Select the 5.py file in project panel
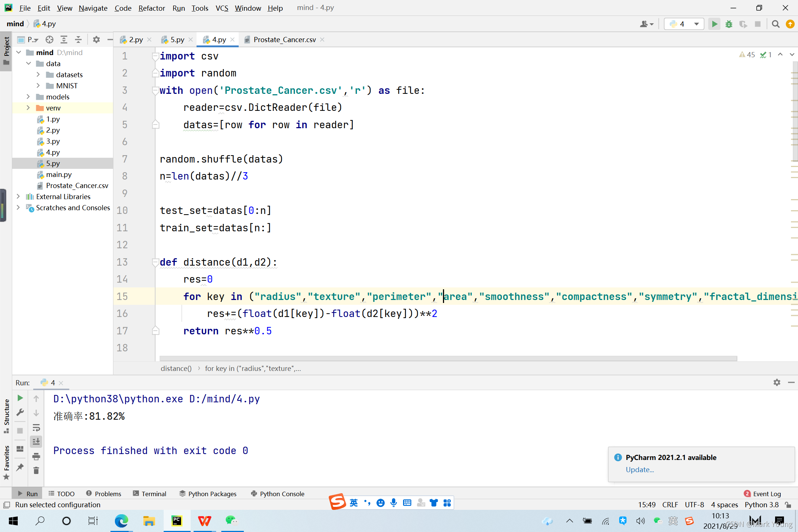The image size is (798, 532). [x=54, y=163]
